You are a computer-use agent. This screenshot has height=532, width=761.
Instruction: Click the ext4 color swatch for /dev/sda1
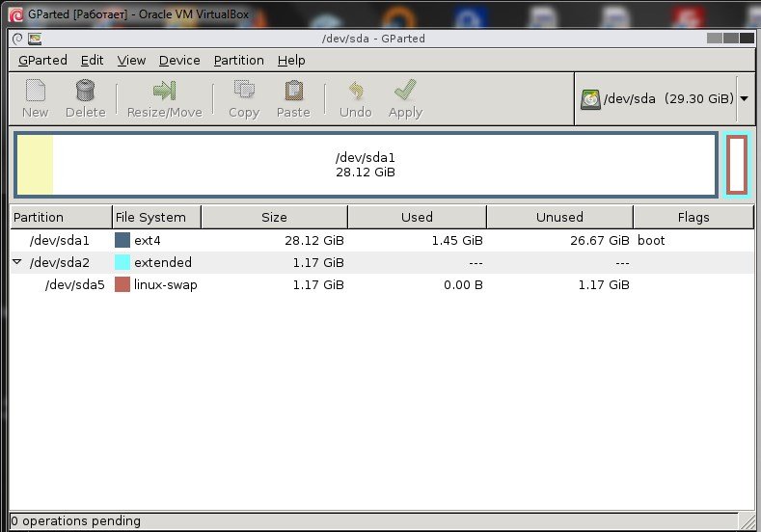pos(122,240)
